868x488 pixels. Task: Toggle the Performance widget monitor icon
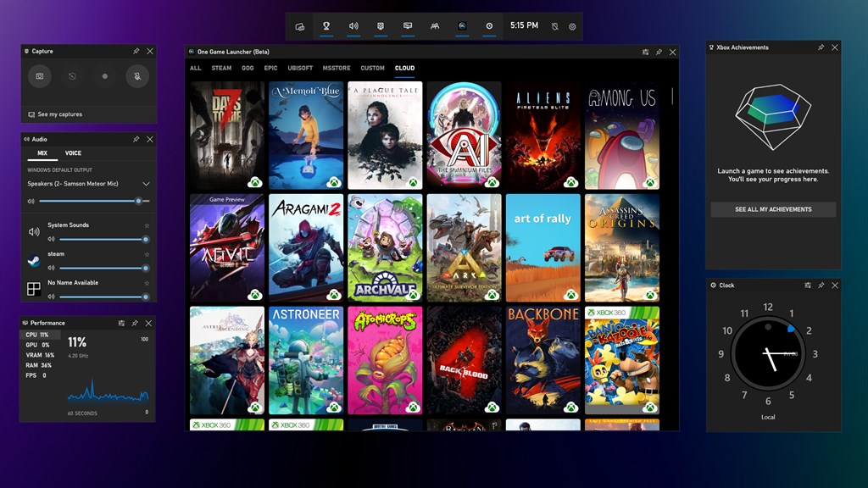[x=408, y=26]
